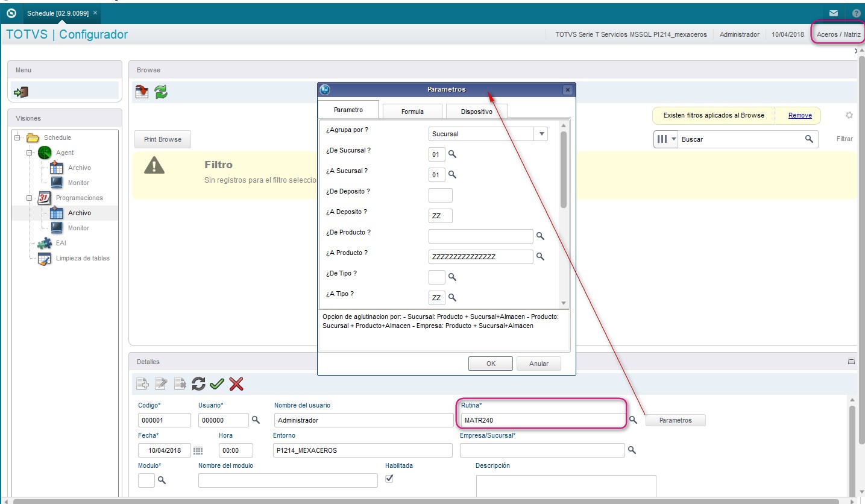The width and height of the screenshot is (865, 504).
Task: Open lookup for A Sucursal
Action: pos(452,175)
